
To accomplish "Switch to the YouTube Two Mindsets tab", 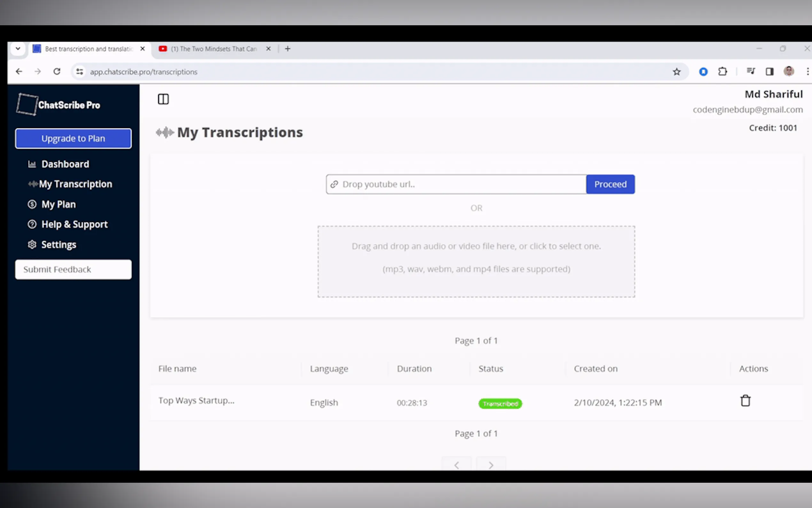I will (x=214, y=49).
